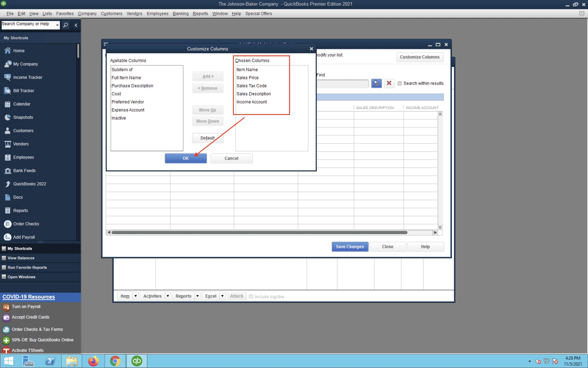588x368 pixels.
Task: Select Preferred Vendor in Available Columns
Action: pos(128,102)
